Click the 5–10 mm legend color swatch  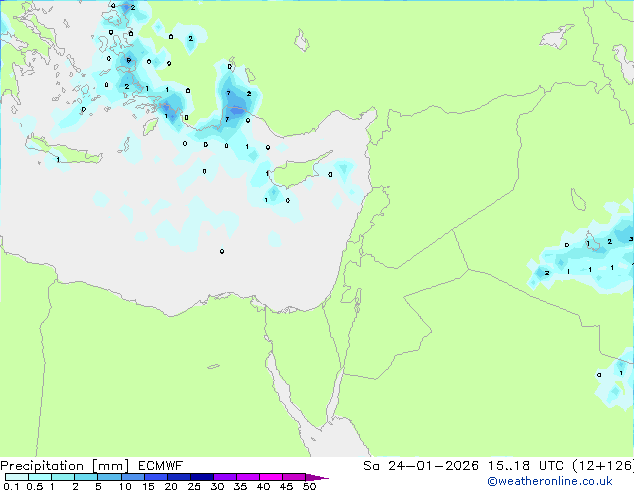(x=109, y=477)
